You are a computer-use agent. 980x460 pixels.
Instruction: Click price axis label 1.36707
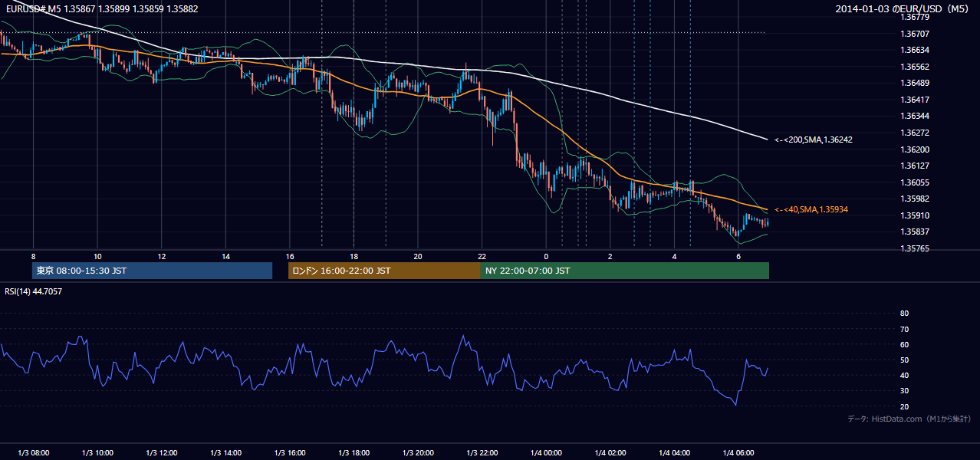point(915,34)
